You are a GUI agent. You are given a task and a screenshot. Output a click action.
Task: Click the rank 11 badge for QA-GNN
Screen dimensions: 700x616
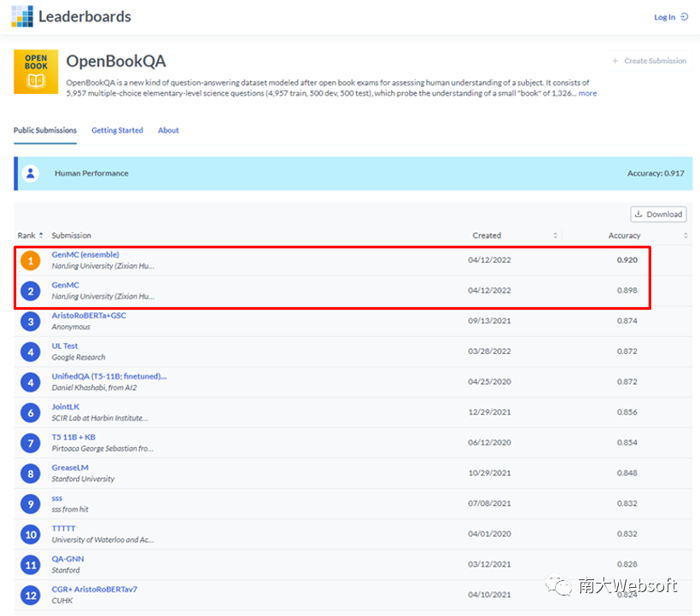(x=31, y=565)
